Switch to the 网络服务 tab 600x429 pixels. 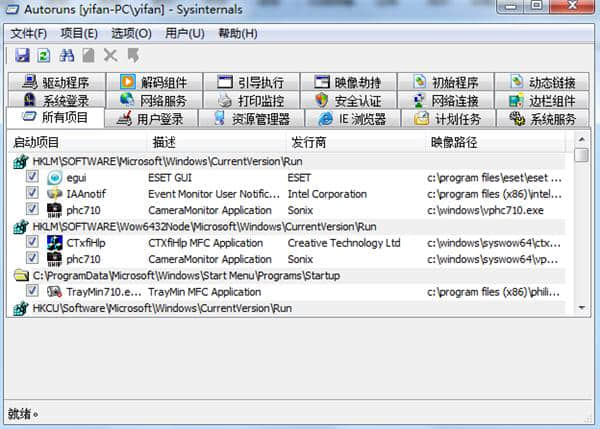pos(154,100)
